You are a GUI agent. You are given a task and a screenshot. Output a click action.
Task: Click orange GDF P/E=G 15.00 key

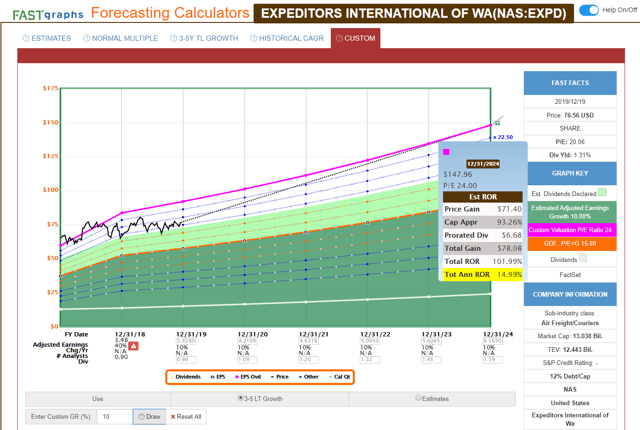click(570, 244)
